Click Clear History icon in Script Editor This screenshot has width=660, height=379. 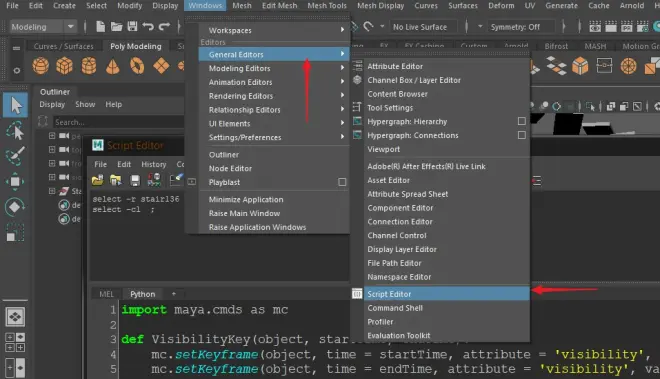[x=176, y=180]
